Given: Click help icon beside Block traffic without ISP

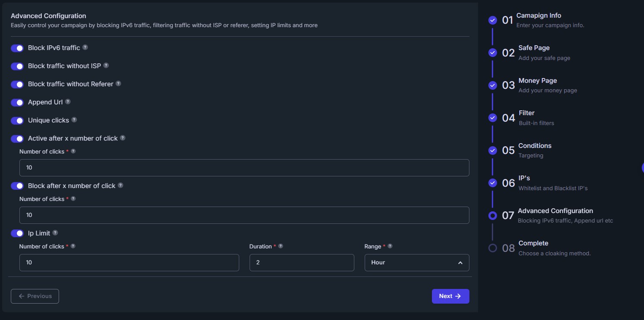Looking at the screenshot, I should 106,66.
